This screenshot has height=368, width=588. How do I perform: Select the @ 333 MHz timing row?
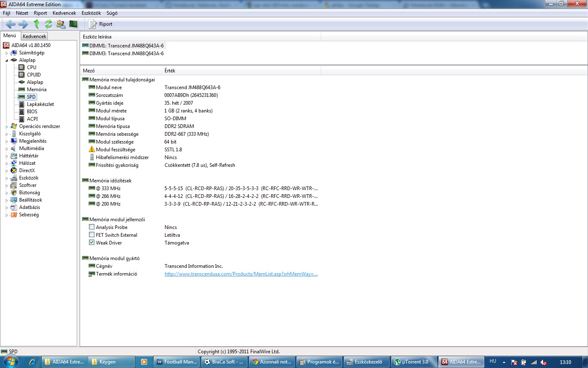pos(200,188)
